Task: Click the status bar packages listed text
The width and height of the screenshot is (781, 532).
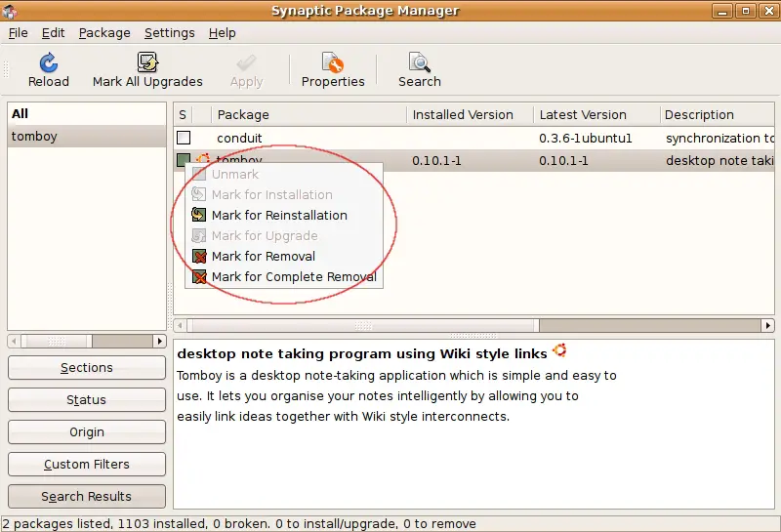Action: pos(239,523)
